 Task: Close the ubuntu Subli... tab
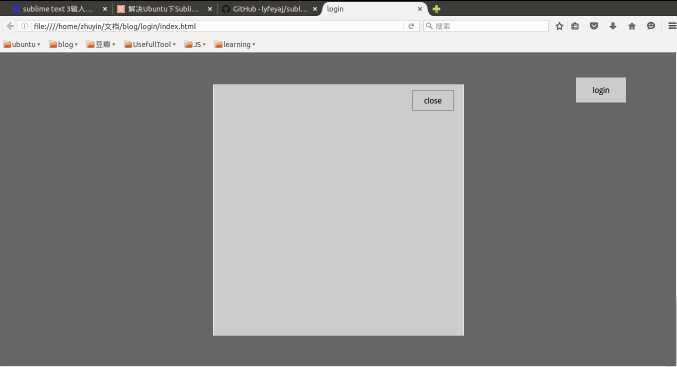pyautogui.click(x=210, y=9)
